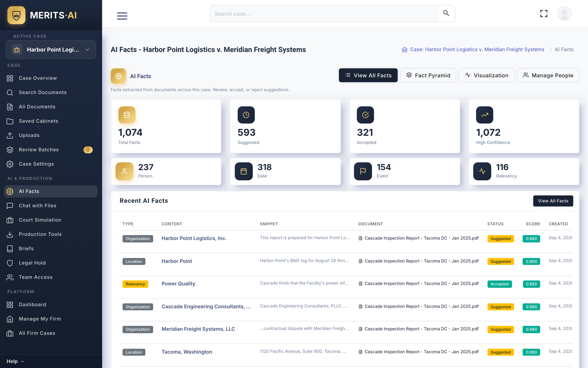Open Case Overview in sidebar

51,78
